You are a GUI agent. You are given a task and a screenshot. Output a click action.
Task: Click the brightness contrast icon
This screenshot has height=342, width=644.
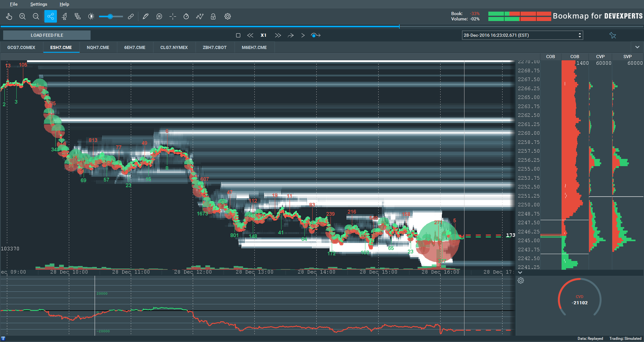coord(91,16)
